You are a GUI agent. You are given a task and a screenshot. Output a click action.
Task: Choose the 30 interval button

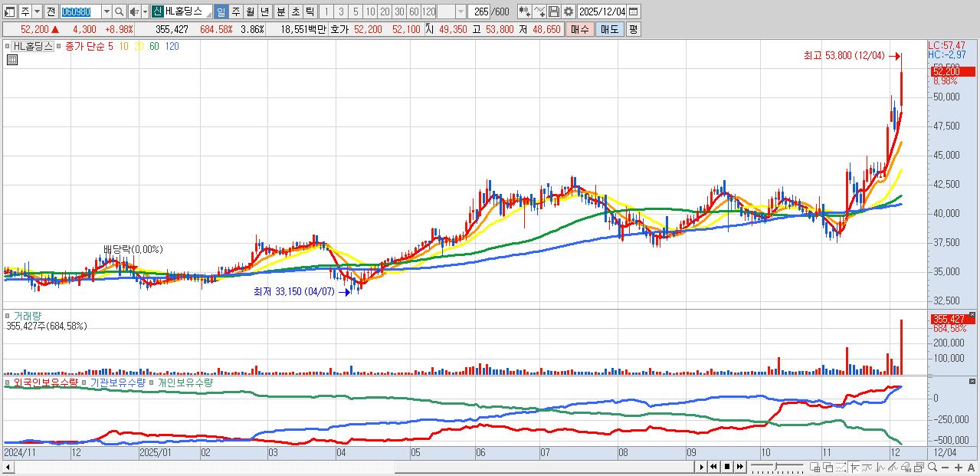click(399, 11)
